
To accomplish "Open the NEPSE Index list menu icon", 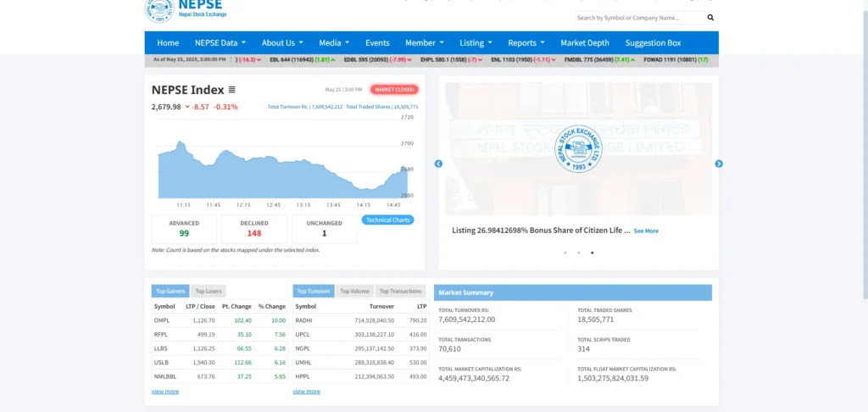I will pyautogui.click(x=232, y=90).
